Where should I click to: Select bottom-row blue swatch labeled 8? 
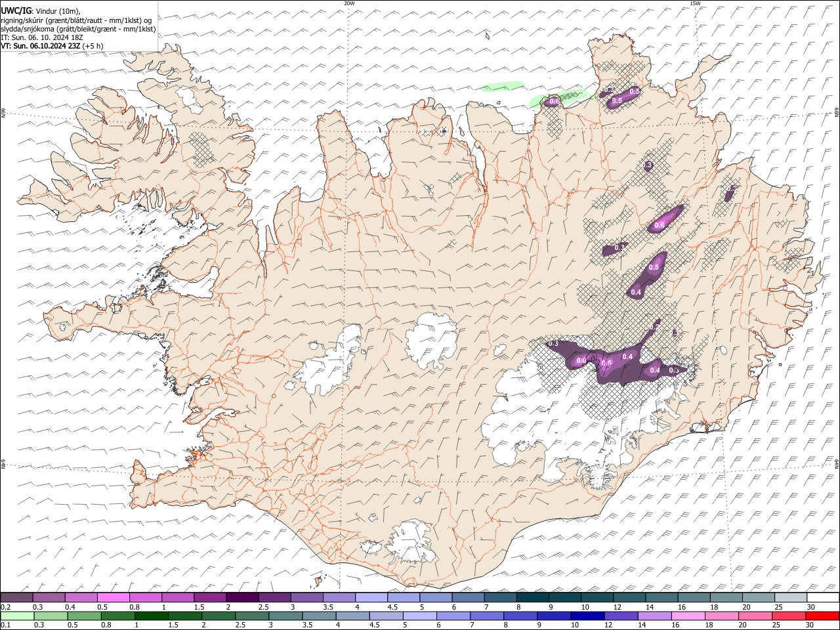[521, 616]
